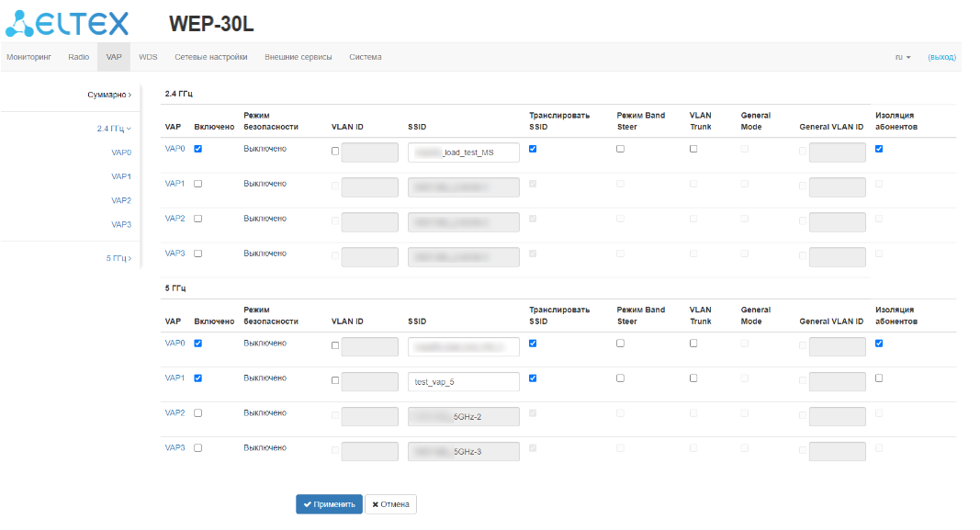Switch to the Radio tab
980x530 pixels.
point(78,57)
